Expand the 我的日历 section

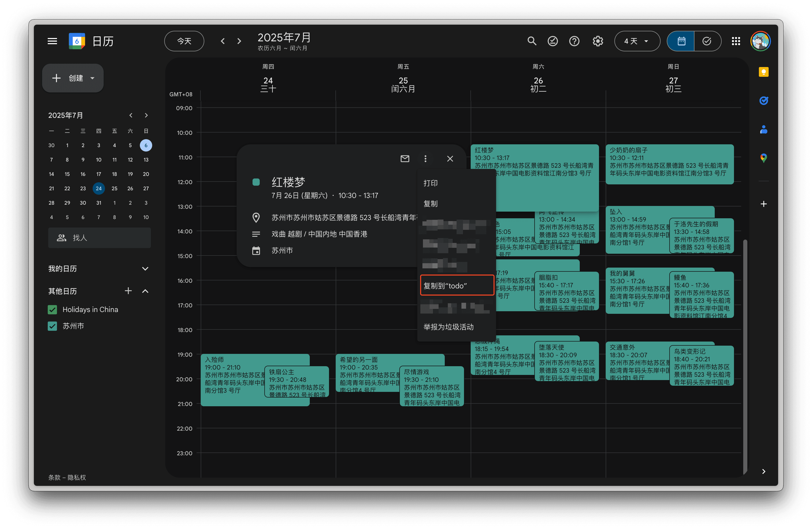[x=145, y=269]
